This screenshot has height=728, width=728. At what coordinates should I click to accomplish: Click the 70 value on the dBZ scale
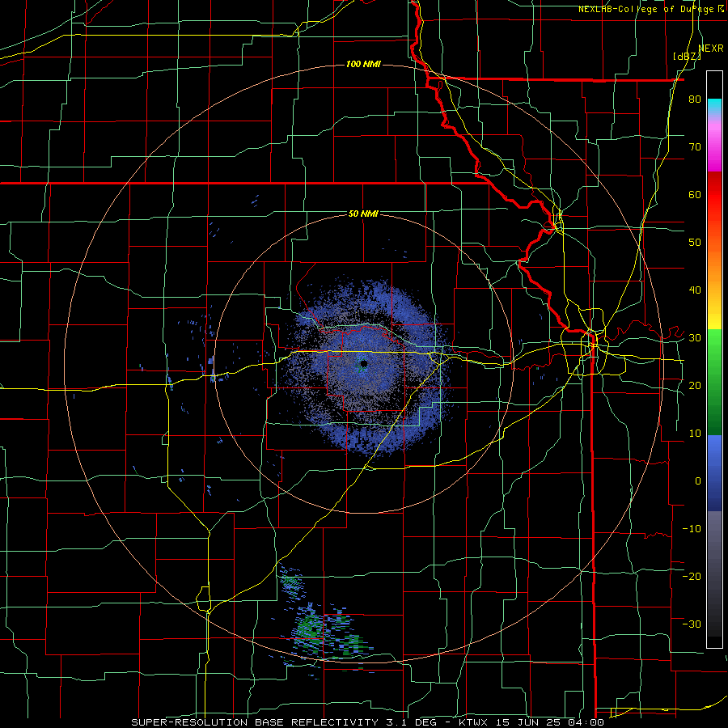[695, 147]
